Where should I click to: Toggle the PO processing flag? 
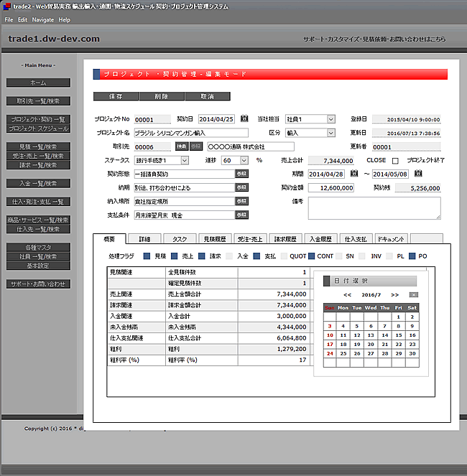(412, 256)
